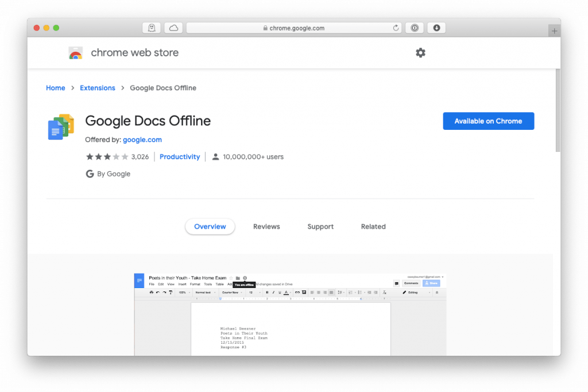Click the G icon next to By Google
Viewport: 588px width, 392px height.
coord(90,174)
